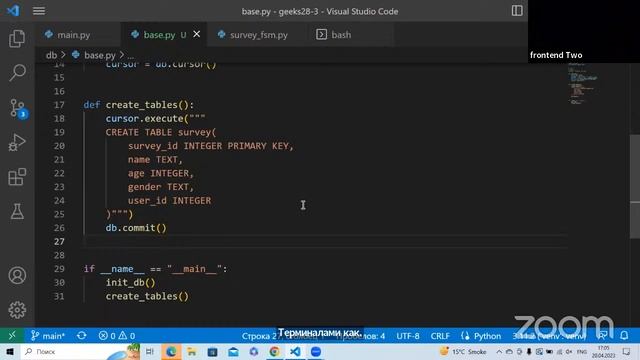Click the ENG language indicator in tray
Image resolution: width=640 pixels, height=360 pixels.
click(x=582, y=352)
